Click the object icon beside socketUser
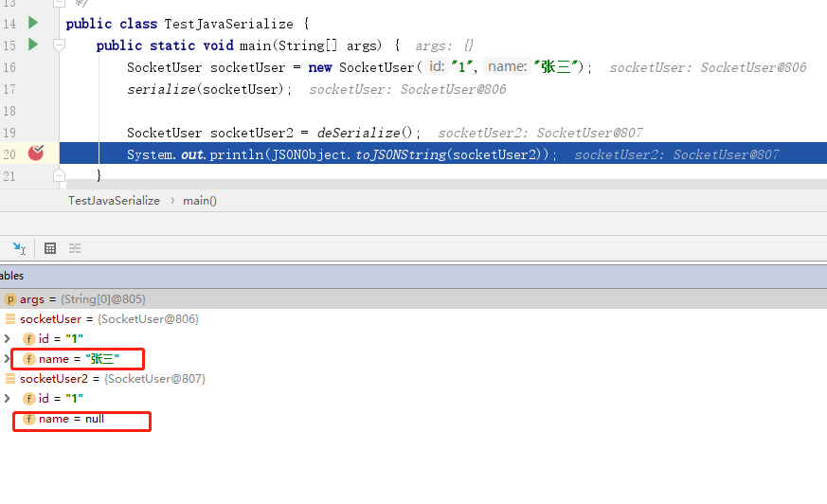 click(10, 319)
